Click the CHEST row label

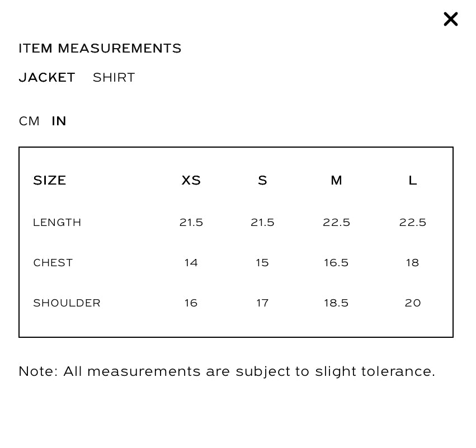pos(53,262)
